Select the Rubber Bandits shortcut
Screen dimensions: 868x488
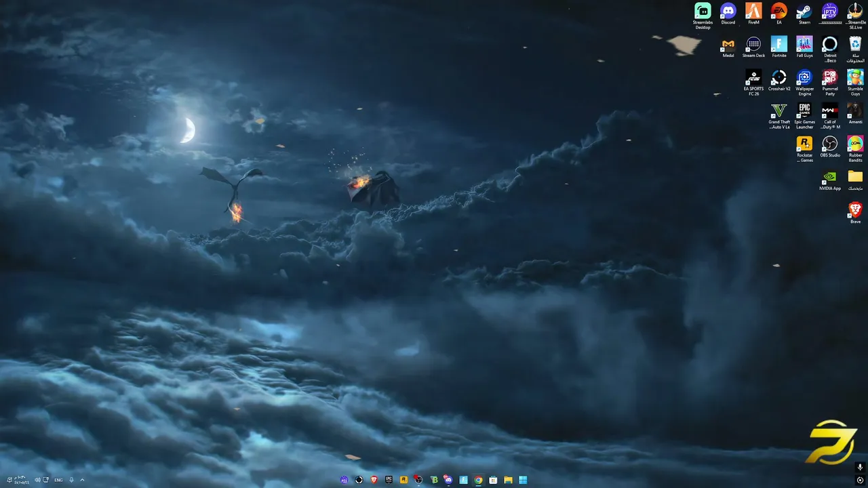point(855,149)
